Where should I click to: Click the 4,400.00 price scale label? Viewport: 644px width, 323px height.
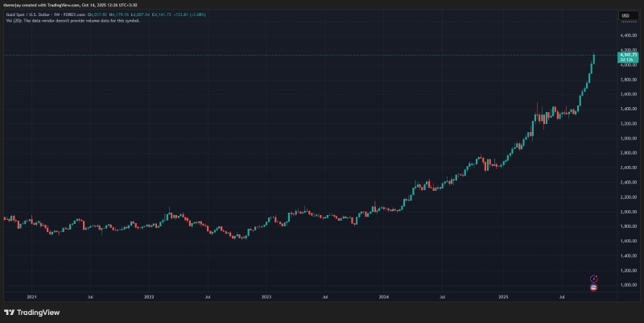[x=629, y=35]
